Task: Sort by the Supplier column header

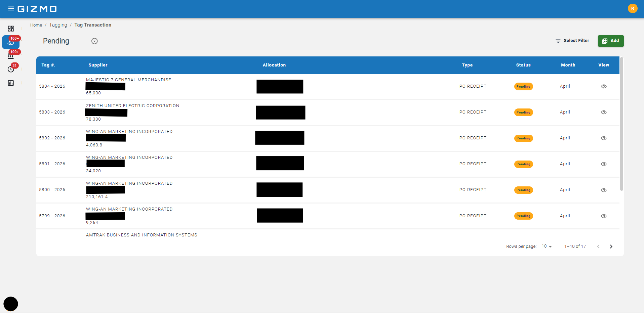Action: coord(98,65)
